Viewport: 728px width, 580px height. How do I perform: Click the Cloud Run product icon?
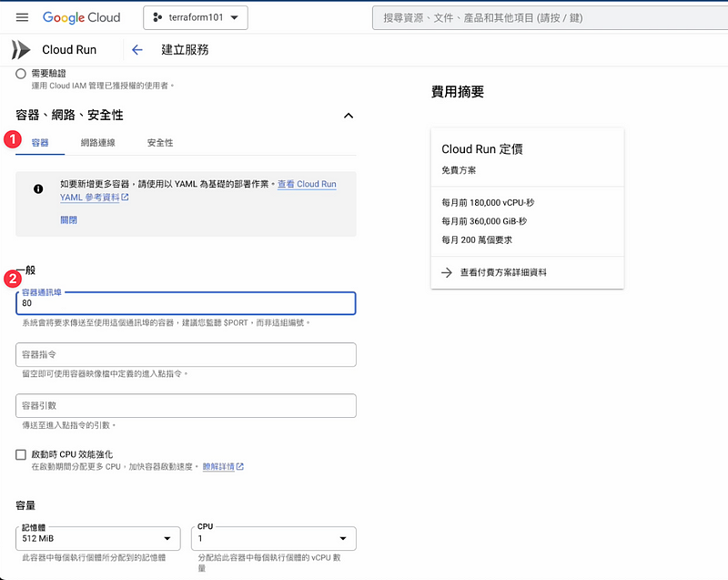(20, 50)
